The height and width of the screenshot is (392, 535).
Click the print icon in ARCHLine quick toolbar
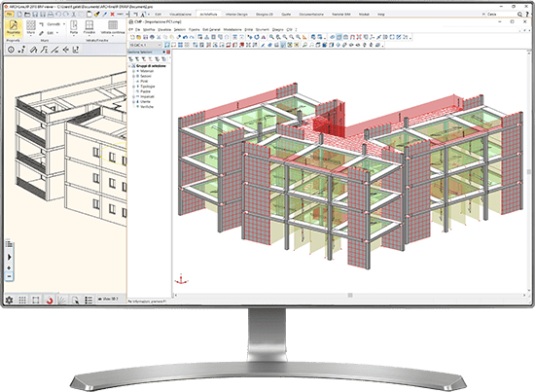(x=51, y=15)
